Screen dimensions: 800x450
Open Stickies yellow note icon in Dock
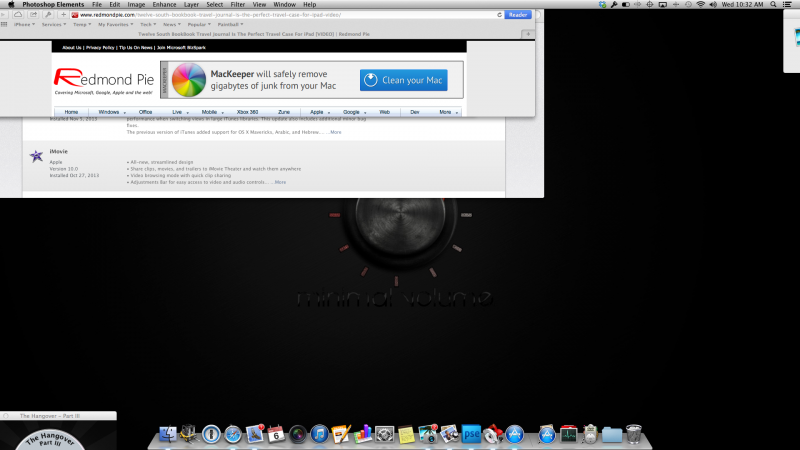click(x=406, y=435)
